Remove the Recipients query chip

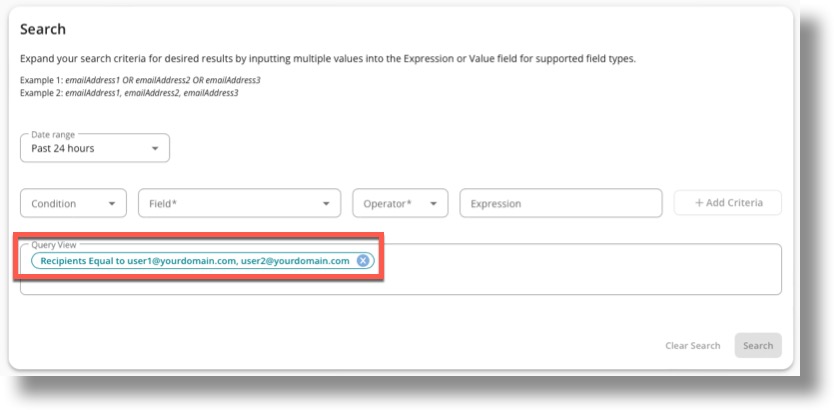(x=363, y=261)
